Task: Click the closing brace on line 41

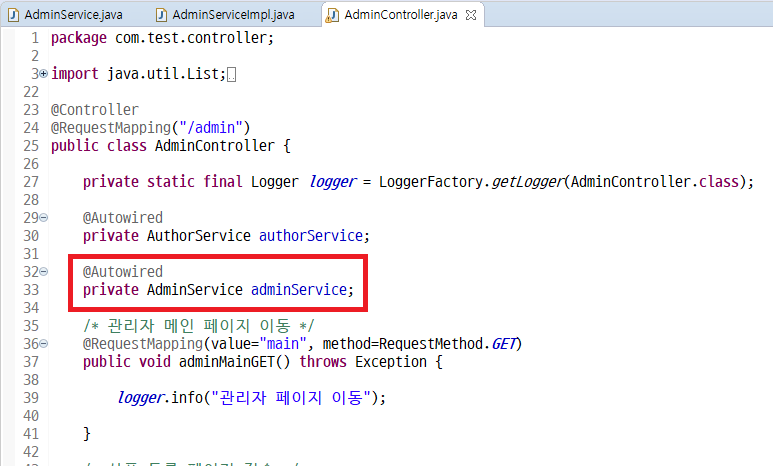Action: click(87, 434)
